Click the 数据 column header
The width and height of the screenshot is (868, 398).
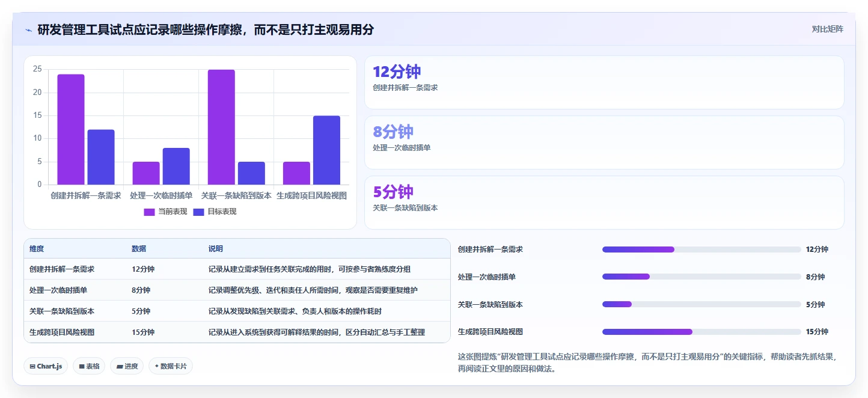(x=139, y=249)
